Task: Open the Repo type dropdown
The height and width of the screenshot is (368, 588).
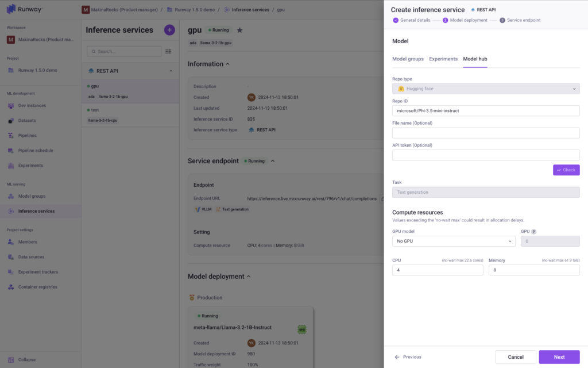Action: click(485, 89)
